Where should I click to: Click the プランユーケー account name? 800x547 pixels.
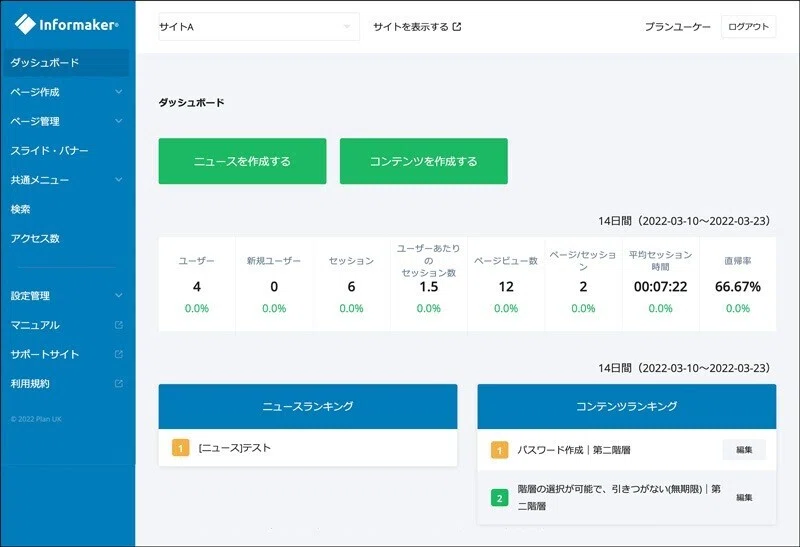pos(678,27)
